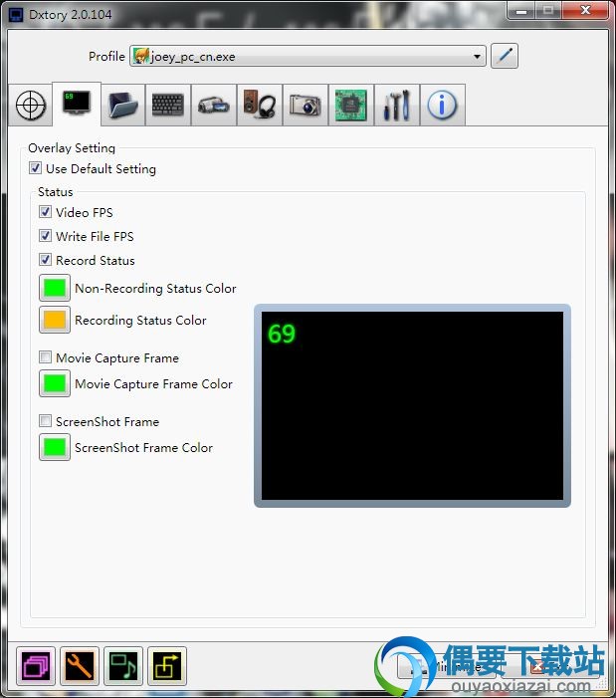Click the black overlay preview screen

[412, 405]
